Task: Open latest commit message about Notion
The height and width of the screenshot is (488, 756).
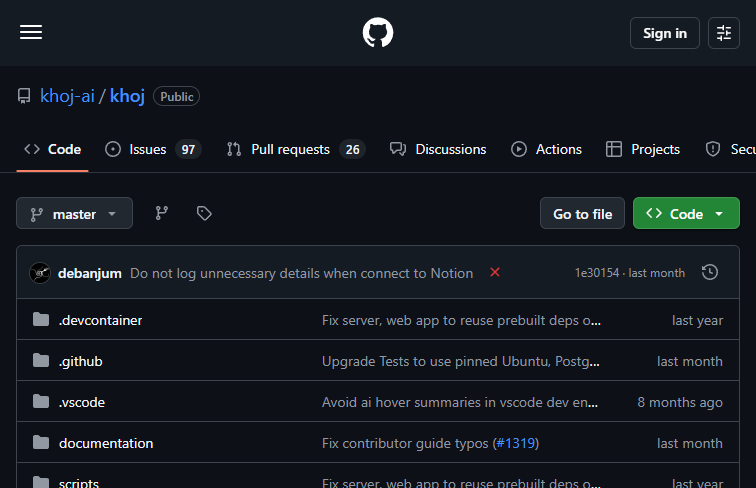Action: pos(301,273)
